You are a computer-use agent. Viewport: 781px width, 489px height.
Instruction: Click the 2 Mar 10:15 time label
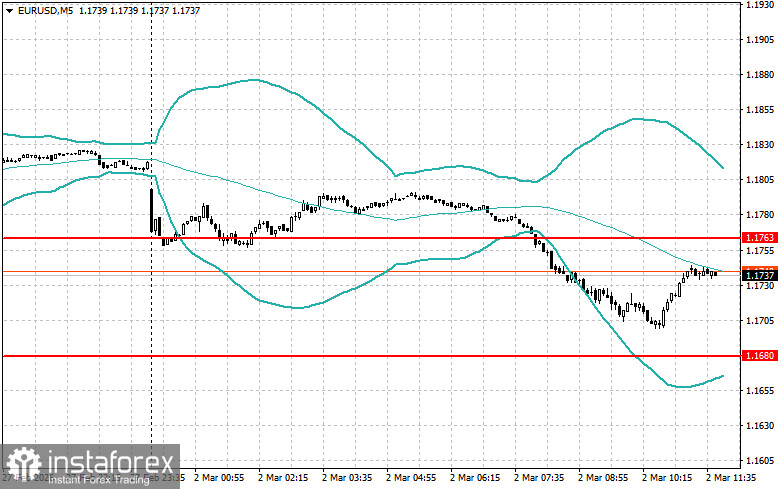point(667,478)
